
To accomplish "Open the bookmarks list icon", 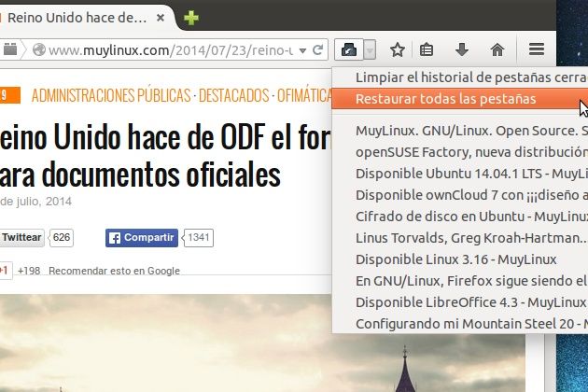I will click(x=427, y=49).
